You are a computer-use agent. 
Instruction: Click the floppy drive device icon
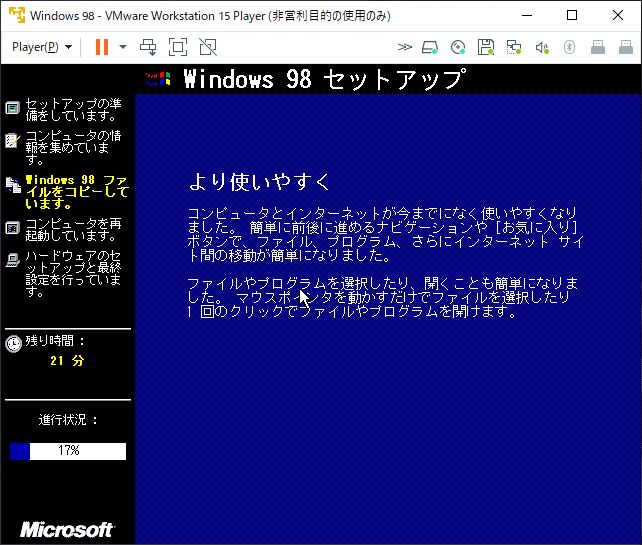[486, 47]
